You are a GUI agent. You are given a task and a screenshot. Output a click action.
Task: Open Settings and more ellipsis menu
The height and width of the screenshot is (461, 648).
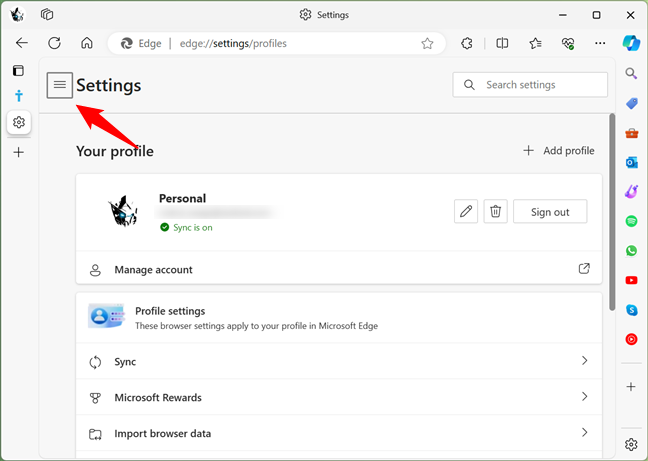[600, 43]
